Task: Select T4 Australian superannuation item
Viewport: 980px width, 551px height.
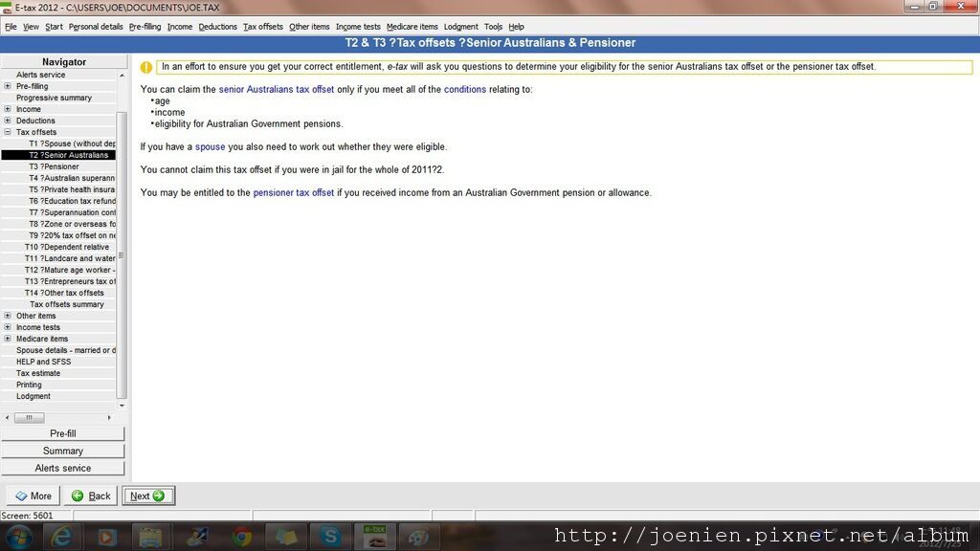Action: [72, 178]
